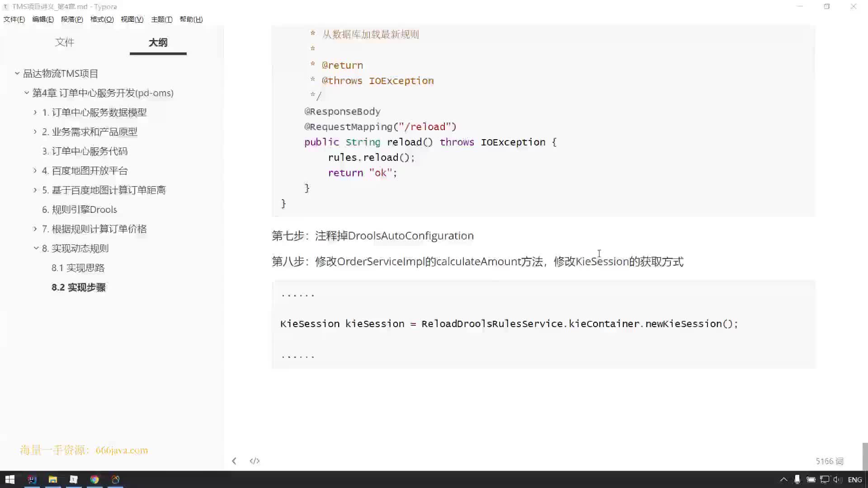Jump to 6. 规则引擎Drools heading
868x488 pixels.
[80, 210]
